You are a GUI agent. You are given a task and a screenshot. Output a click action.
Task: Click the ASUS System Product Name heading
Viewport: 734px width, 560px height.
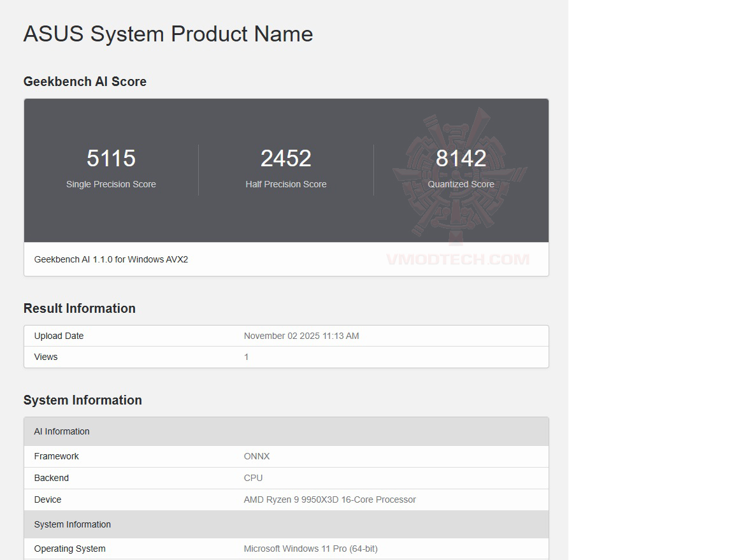pos(168,34)
